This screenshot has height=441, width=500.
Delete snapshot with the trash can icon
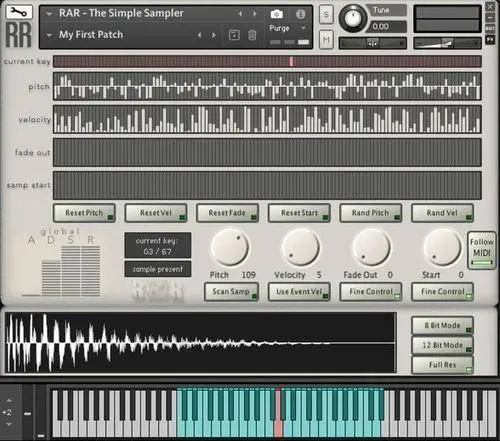pyautogui.click(x=252, y=35)
